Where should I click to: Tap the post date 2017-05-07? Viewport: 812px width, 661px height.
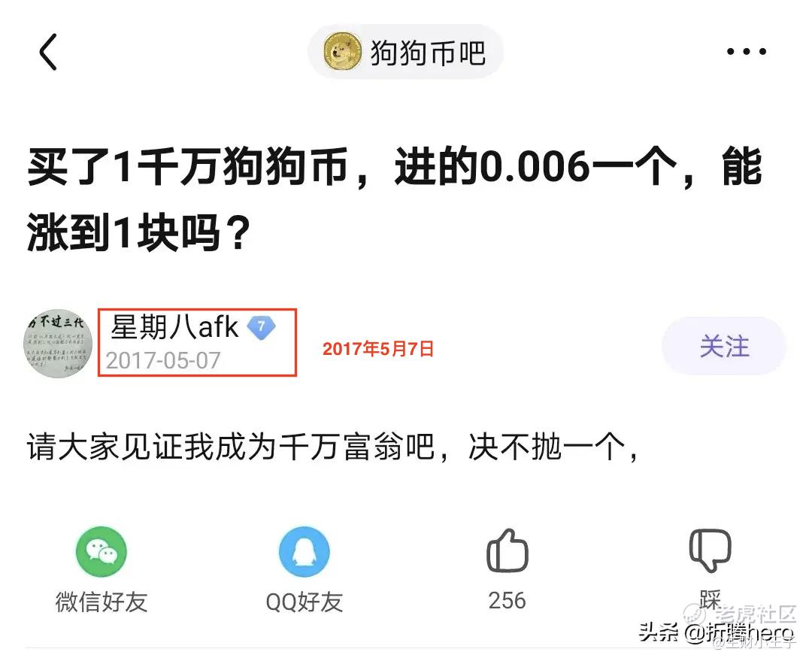click(x=163, y=360)
